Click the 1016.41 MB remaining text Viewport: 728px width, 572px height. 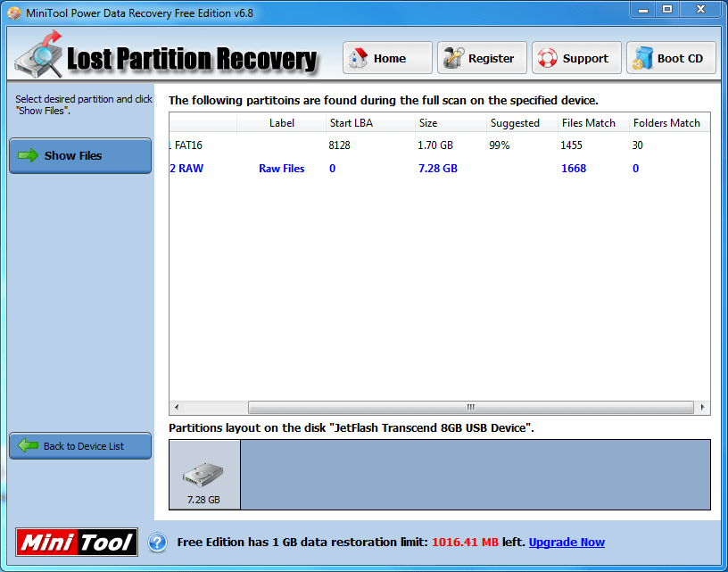[465, 543]
